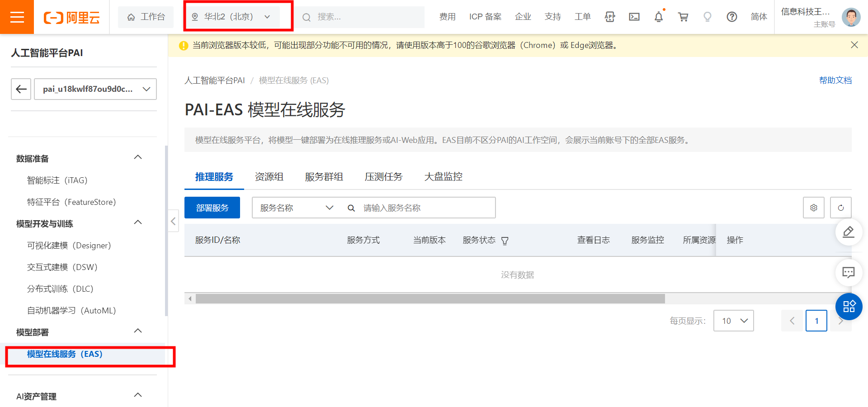Viewport: 868px width, 407px height.
Task: Open the notifications bell
Action: pyautogui.click(x=659, y=17)
